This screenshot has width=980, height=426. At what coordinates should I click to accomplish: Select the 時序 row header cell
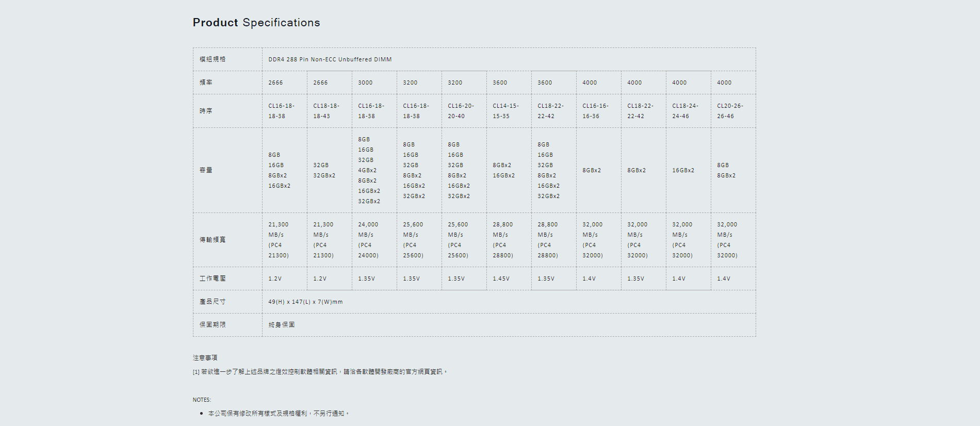pos(206,111)
